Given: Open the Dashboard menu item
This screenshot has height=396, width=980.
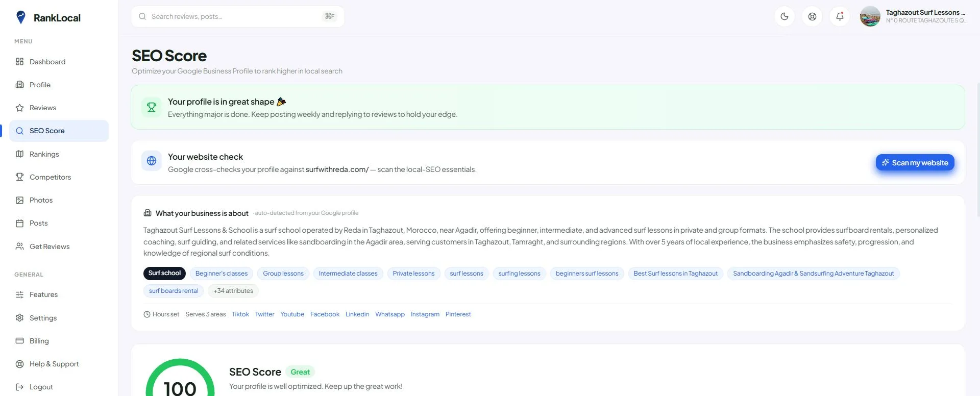Looking at the screenshot, I should coord(59,62).
